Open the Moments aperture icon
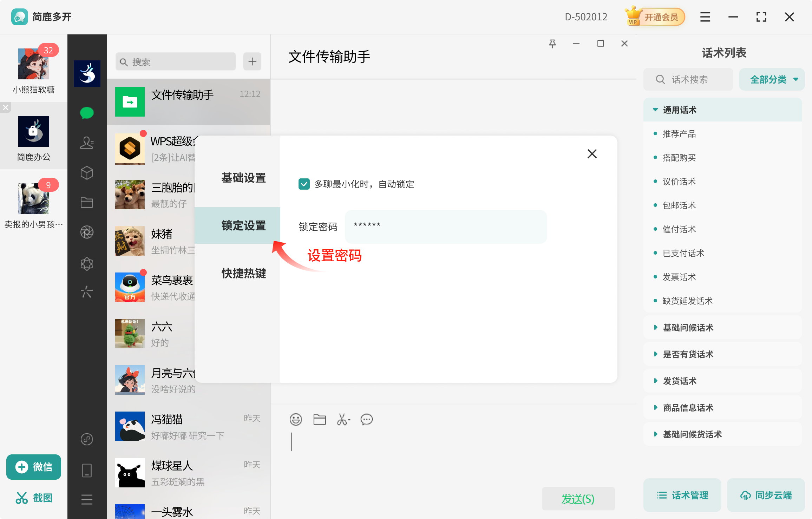812x519 pixels. coord(87,232)
